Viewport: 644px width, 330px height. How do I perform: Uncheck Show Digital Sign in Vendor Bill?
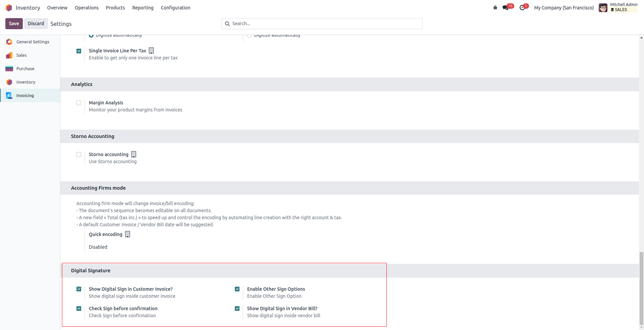point(237,309)
